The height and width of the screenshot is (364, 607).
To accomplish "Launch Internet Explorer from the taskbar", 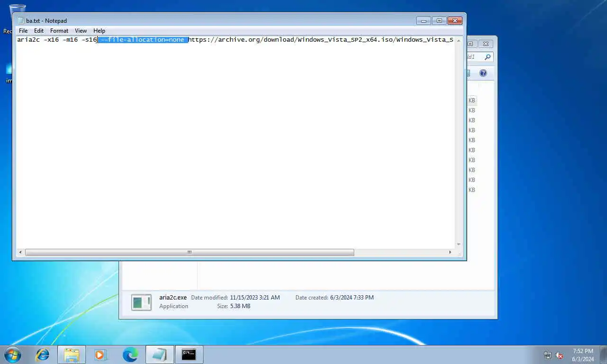I will [43, 355].
